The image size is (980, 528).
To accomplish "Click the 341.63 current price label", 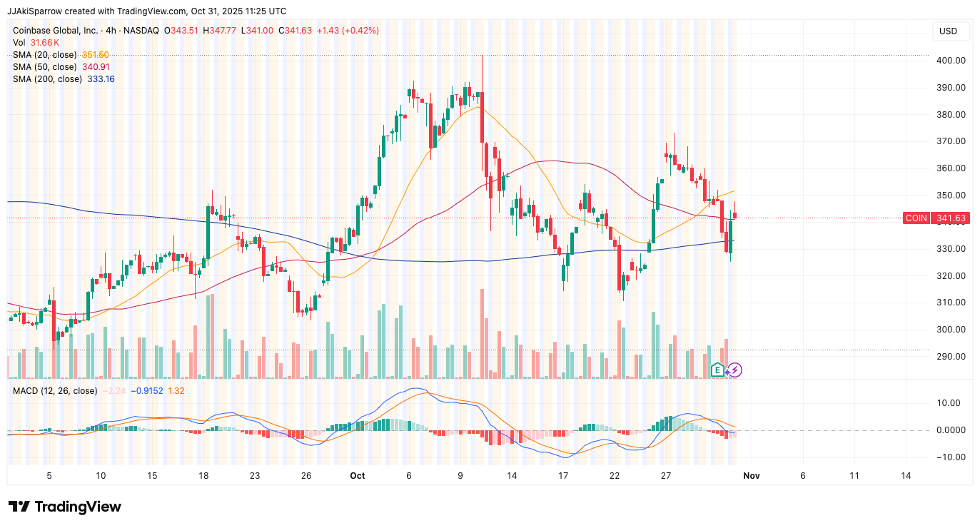I will [951, 218].
